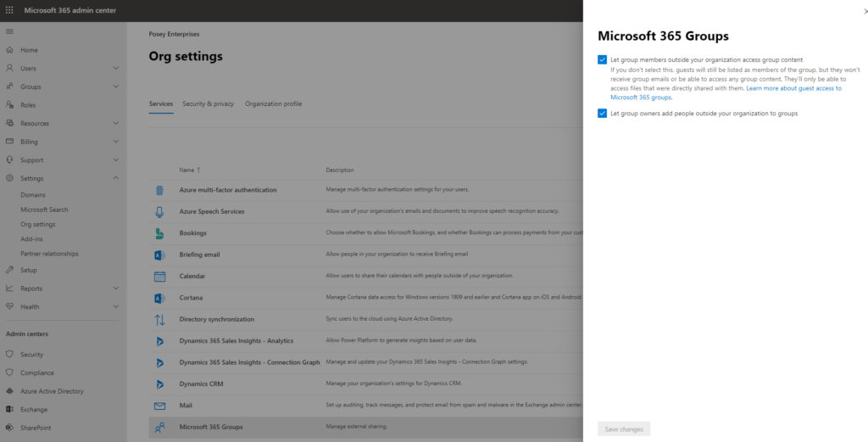Click the Support headset icon

[9, 159]
